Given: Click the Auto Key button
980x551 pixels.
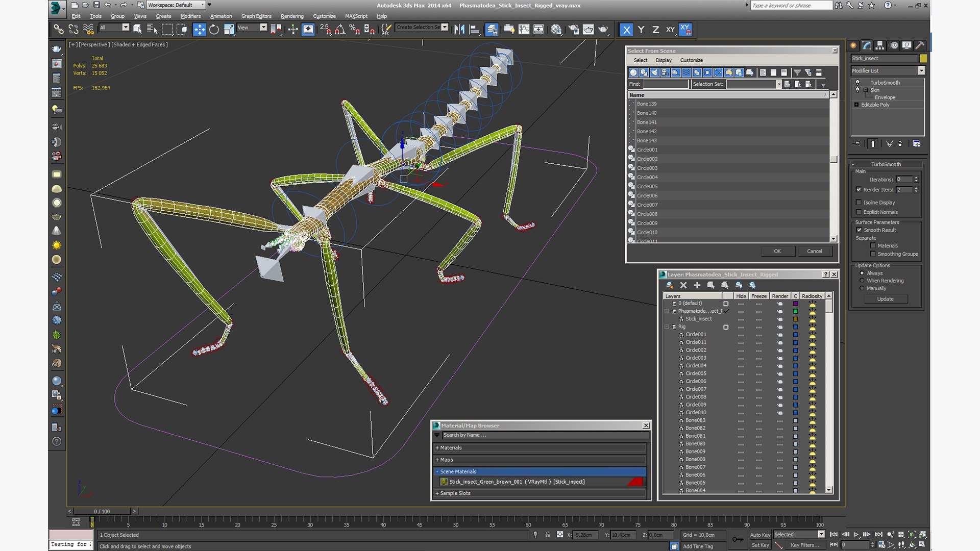Looking at the screenshot, I should pyautogui.click(x=760, y=535).
